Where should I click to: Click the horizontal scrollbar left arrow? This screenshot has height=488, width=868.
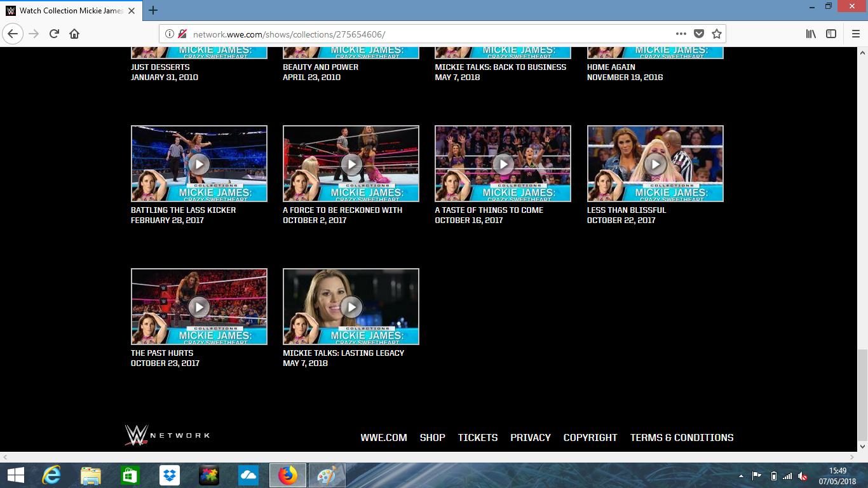click(x=5, y=457)
